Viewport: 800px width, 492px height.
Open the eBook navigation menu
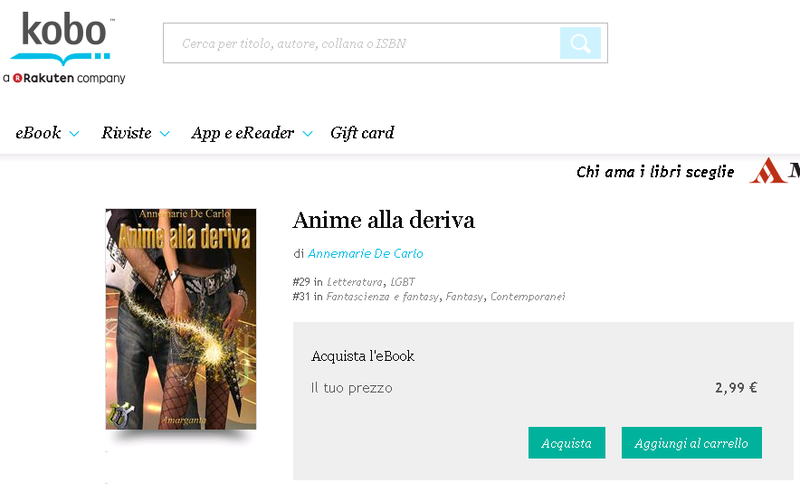pyautogui.click(x=38, y=133)
